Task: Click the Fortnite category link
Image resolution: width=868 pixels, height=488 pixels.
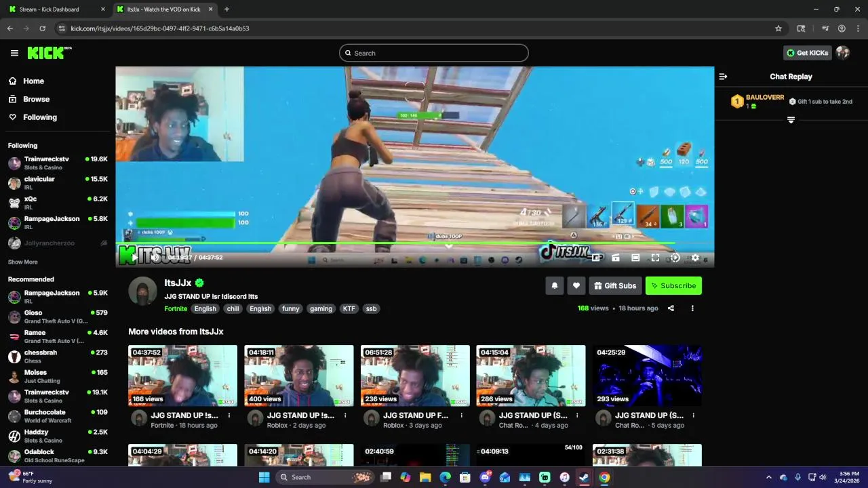Action: (176, 308)
